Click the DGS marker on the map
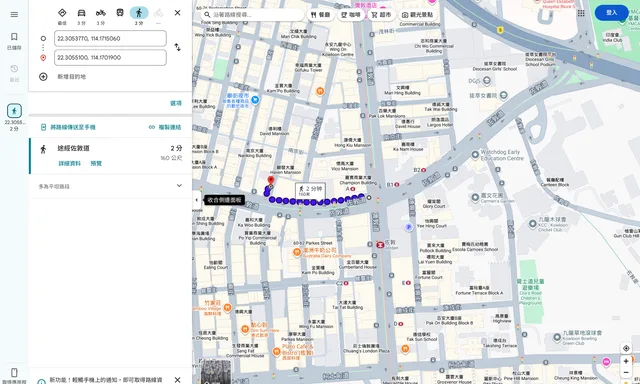 pyautogui.click(x=487, y=81)
